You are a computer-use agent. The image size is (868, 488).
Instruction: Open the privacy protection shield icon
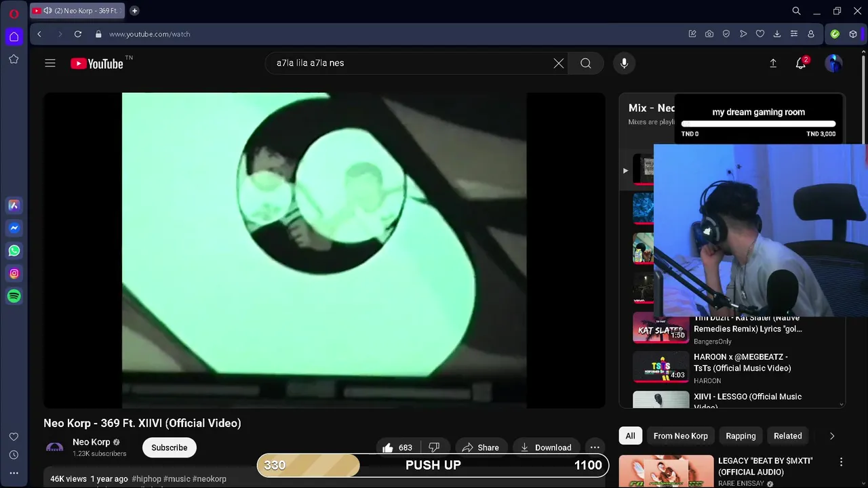click(x=726, y=34)
